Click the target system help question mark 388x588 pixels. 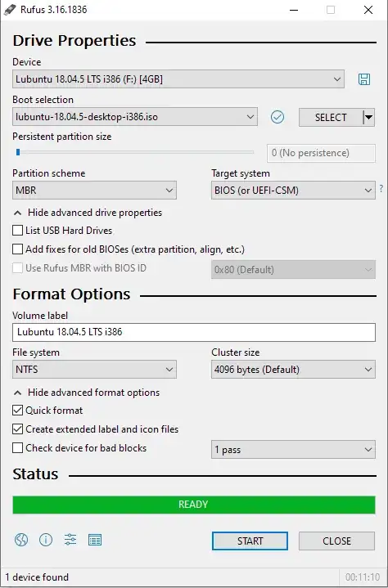pos(381,189)
